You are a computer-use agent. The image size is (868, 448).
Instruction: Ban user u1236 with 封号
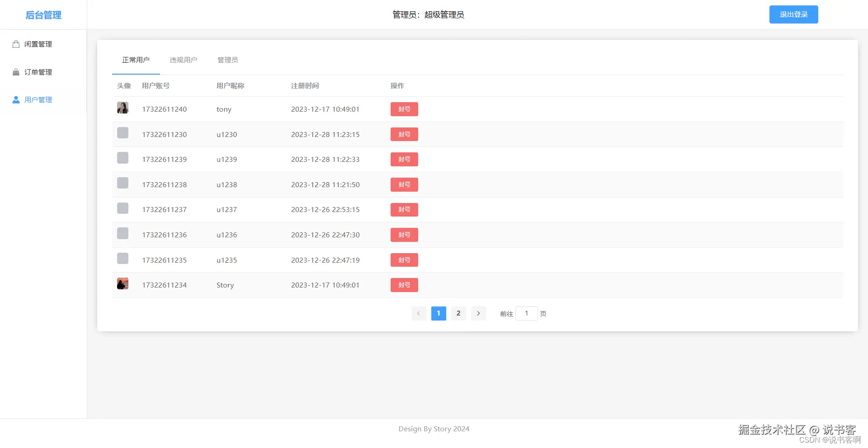pos(404,235)
